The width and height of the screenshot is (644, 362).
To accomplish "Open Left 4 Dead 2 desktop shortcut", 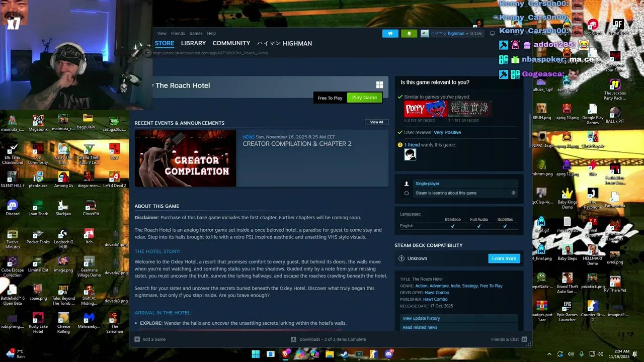I will [114, 179].
